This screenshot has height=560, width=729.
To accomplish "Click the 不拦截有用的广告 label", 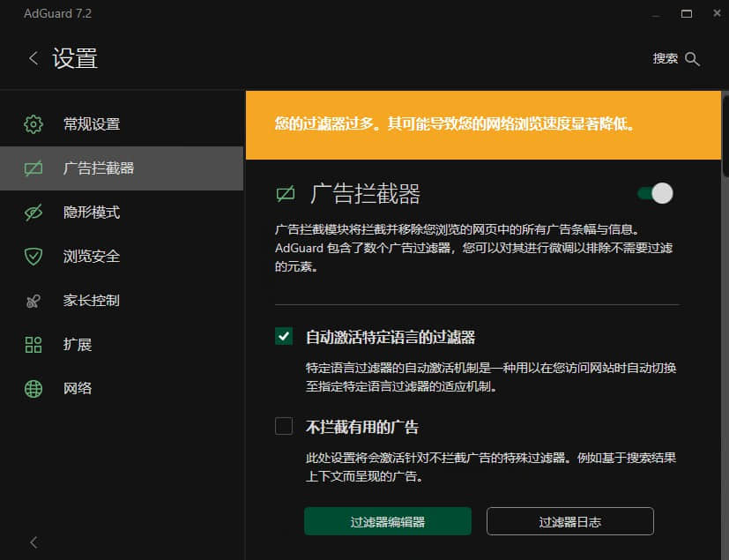I will (x=362, y=427).
